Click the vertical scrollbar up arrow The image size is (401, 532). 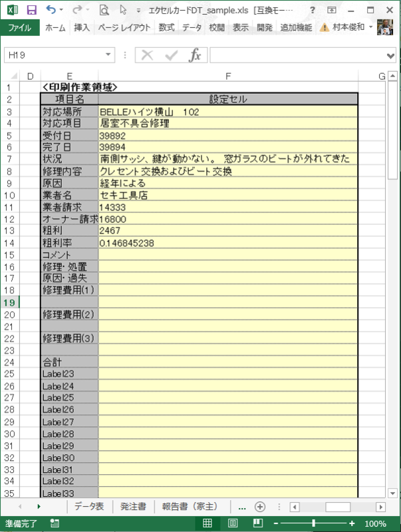[392, 76]
